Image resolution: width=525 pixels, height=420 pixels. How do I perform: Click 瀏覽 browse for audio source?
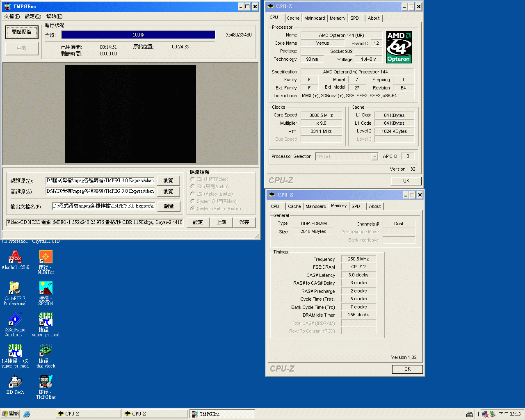pos(169,192)
